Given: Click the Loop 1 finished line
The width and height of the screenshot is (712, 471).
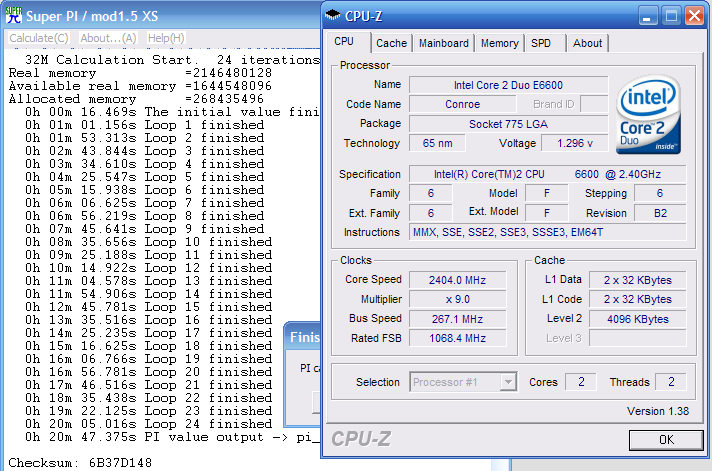Looking at the screenshot, I should 144,125.
